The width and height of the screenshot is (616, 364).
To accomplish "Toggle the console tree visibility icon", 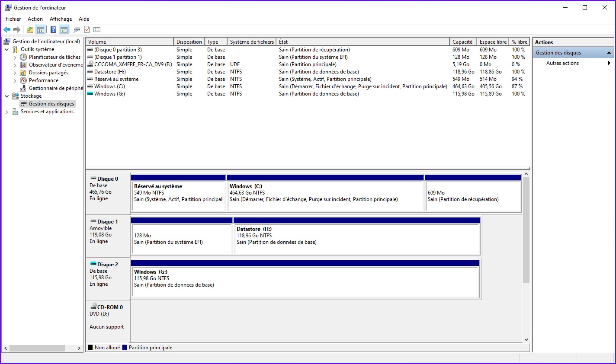I will click(x=40, y=29).
